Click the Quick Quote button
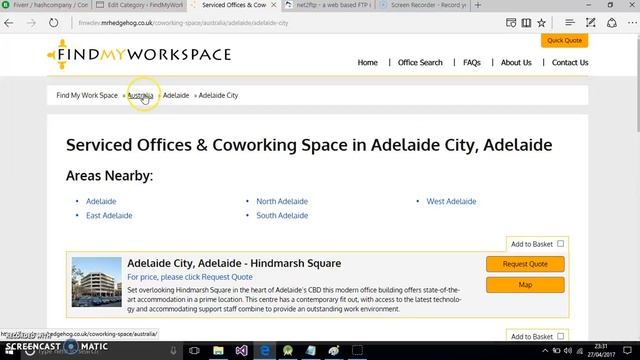 (564, 40)
